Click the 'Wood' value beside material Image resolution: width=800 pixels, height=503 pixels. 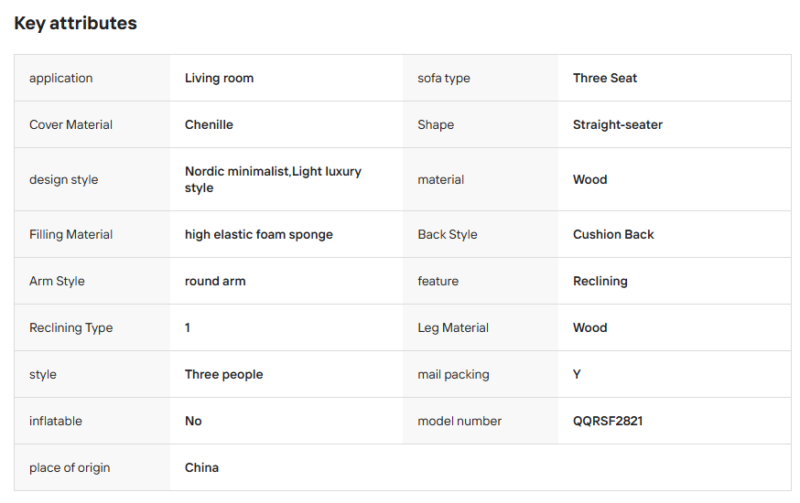[x=590, y=180]
